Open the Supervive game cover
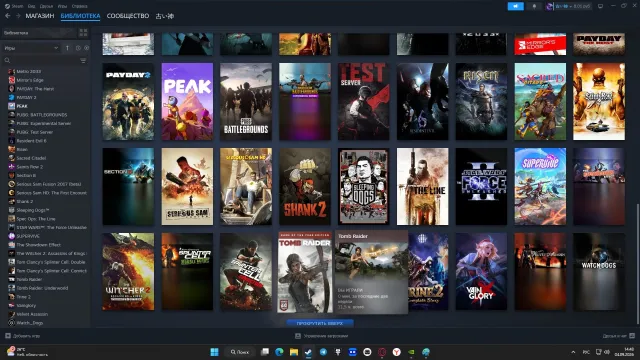The height and width of the screenshot is (360, 640). 540,187
